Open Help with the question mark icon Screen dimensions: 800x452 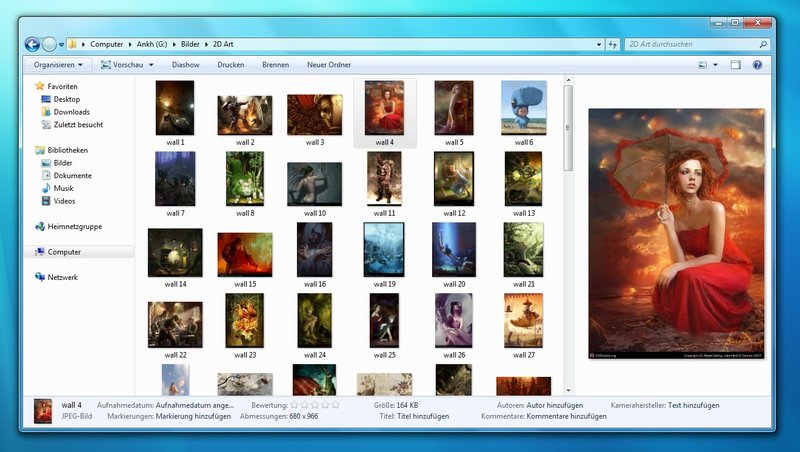click(757, 65)
